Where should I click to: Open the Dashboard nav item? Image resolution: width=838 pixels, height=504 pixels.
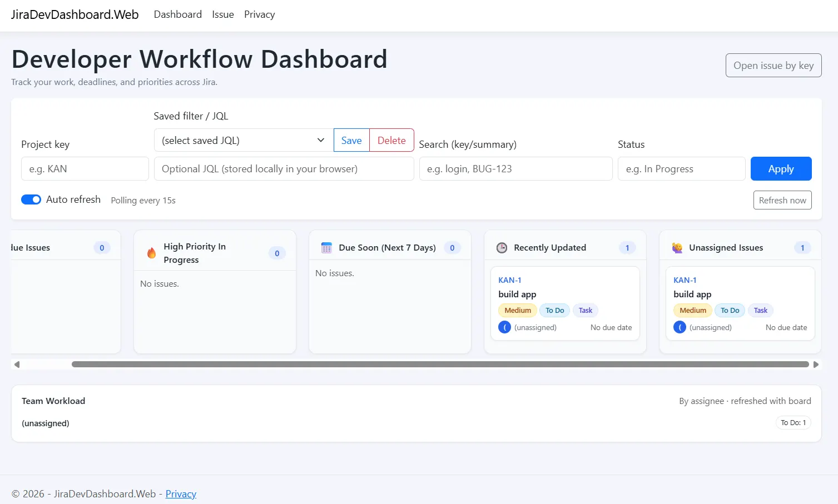click(177, 14)
